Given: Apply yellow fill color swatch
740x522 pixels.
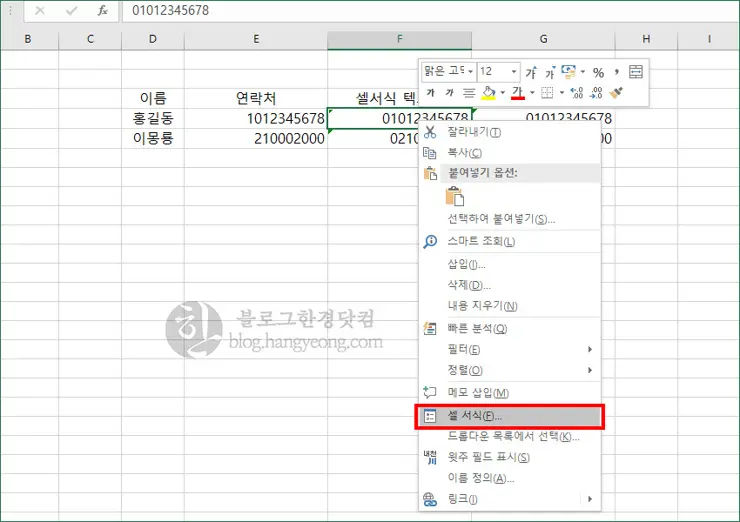Looking at the screenshot, I should (488, 93).
